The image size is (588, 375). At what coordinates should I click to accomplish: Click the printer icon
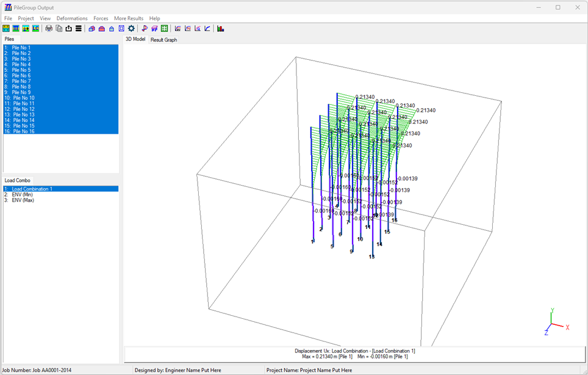(x=49, y=29)
